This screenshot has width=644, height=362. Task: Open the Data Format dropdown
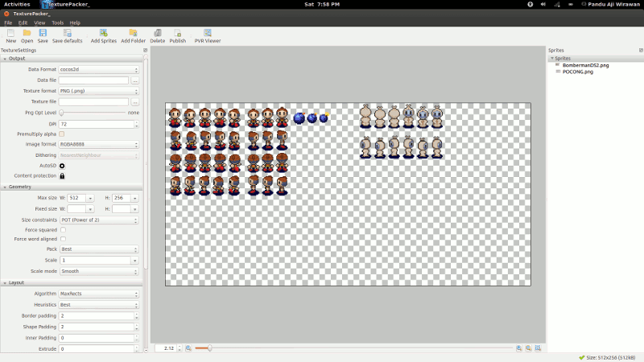point(98,69)
